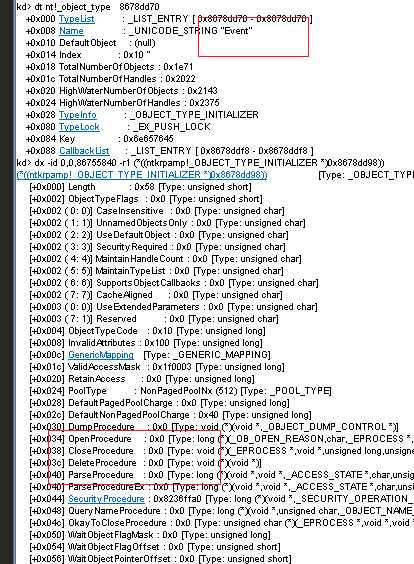Viewport: 414px width, 564px height.
Task: Click the DefaultObject (null) row
Action: click(x=91, y=43)
